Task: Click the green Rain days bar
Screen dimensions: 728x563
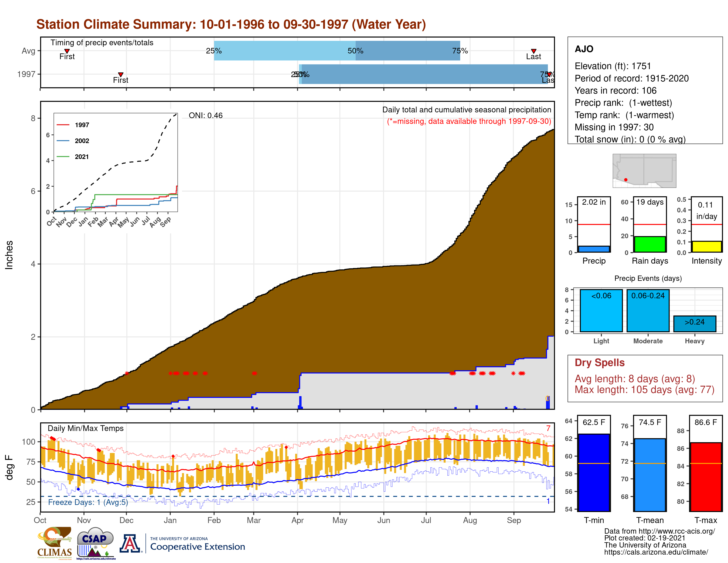Action: pyautogui.click(x=650, y=244)
